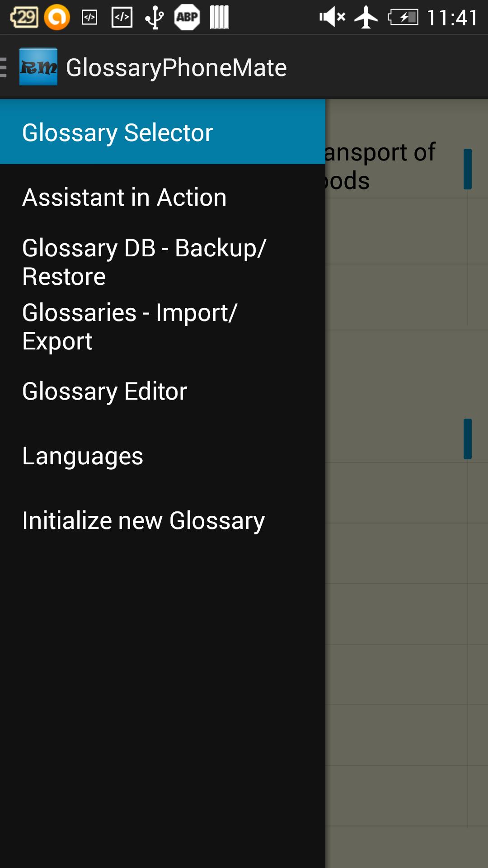Select Glossary Selector in the drawer
The width and height of the screenshot is (488, 868).
click(x=117, y=133)
